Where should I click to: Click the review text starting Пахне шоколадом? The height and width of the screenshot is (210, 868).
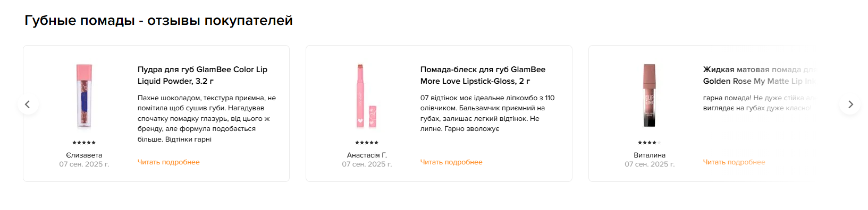coord(207,119)
